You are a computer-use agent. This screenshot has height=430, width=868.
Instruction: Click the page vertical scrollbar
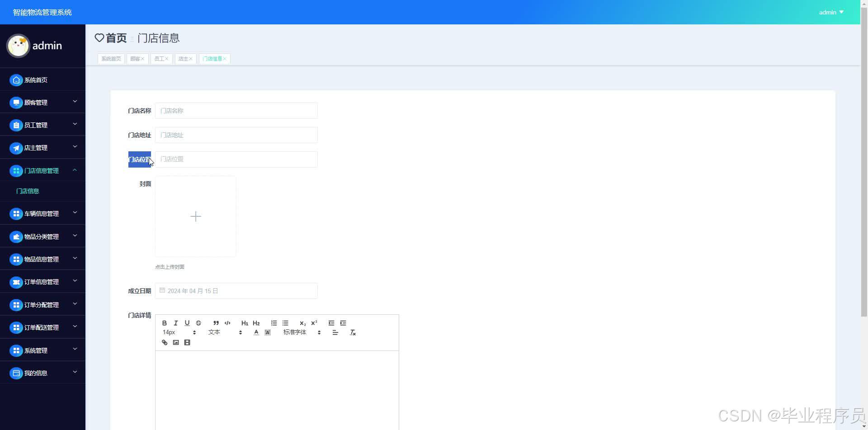coord(864,163)
